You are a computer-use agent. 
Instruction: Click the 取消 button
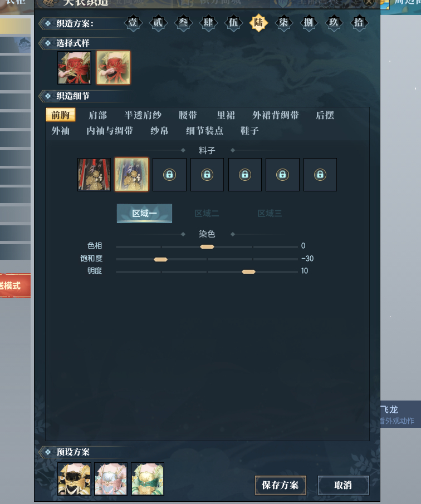343,485
